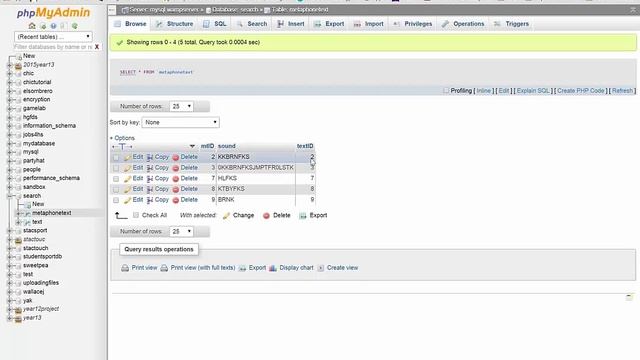Go to the Insert tab

click(291, 24)
